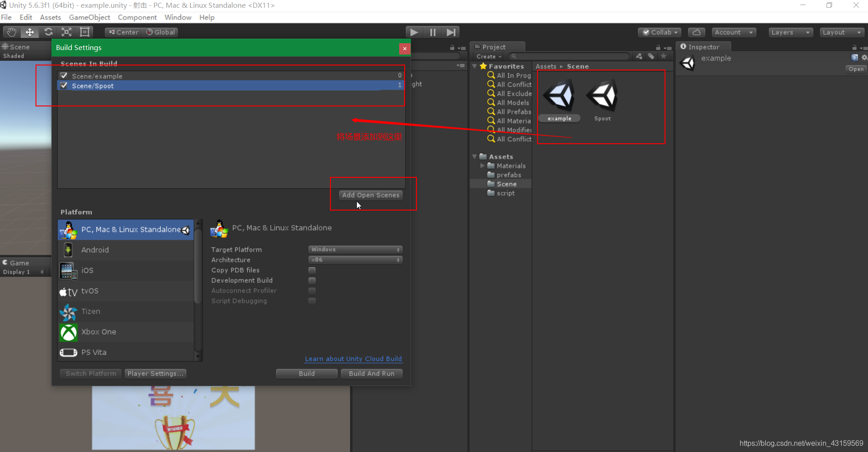This screenshot has height=452, width=868.
Task: Open the Game view Display 1 dropdown
Action: pyautogui.click(x=23, y=272)
